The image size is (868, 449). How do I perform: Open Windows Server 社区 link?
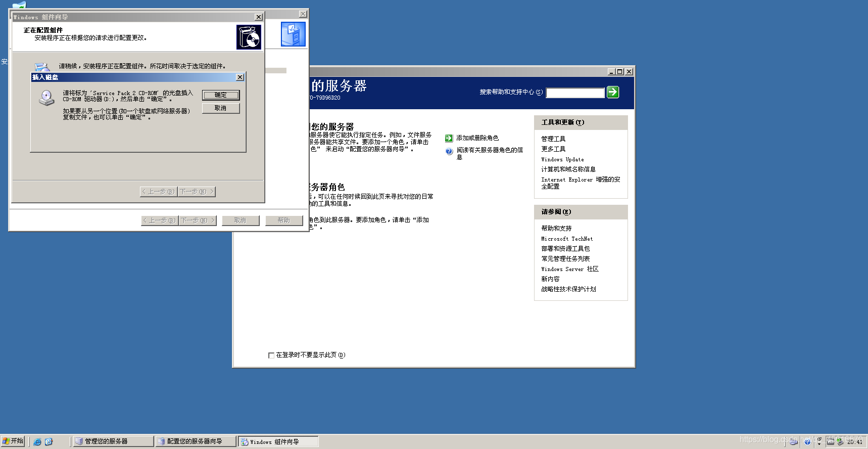[570, 269]
